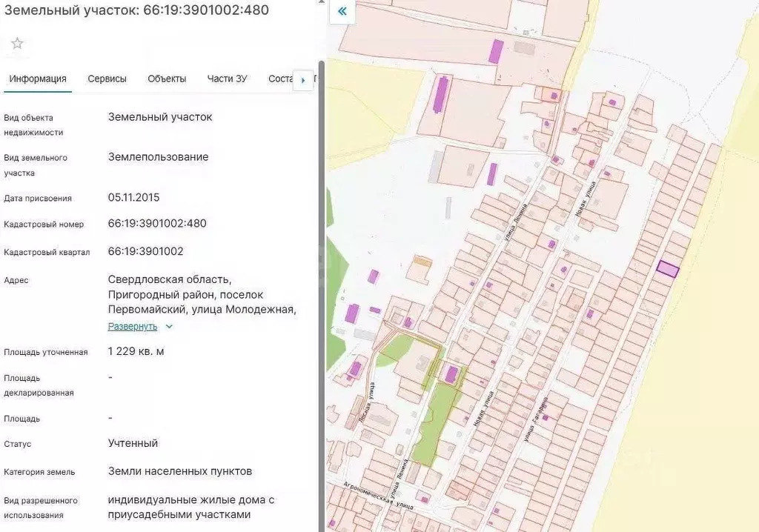Show more tabs with the right arrow
The image size is (759, 532).
coord(303,80)
